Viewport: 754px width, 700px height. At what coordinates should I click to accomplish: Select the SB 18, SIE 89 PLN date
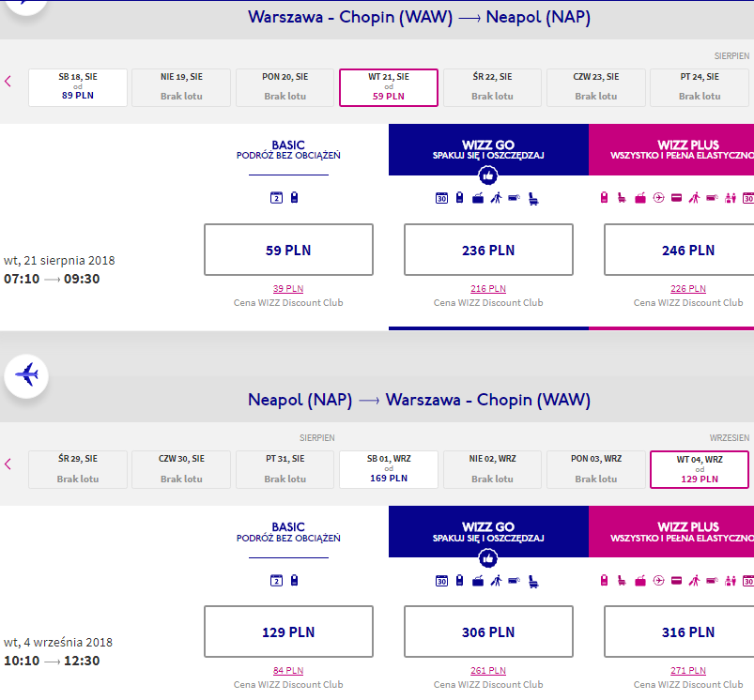point(78,87)
